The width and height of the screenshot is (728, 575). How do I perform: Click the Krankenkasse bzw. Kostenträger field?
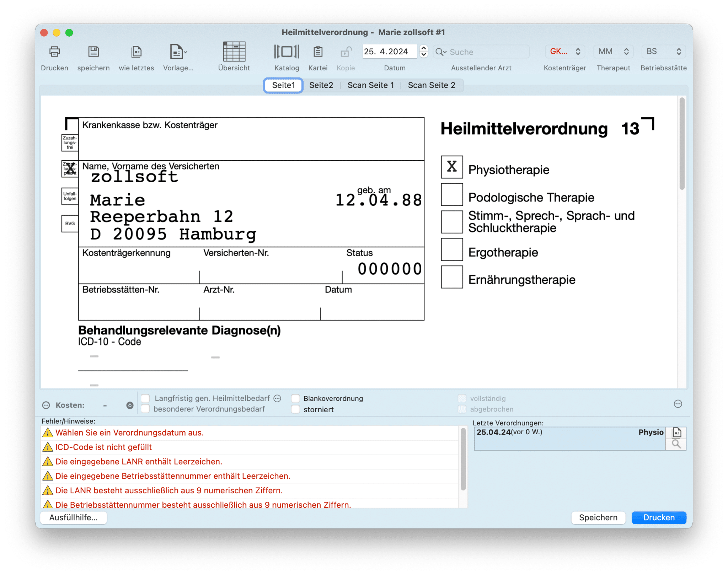(x=251, y=139)
